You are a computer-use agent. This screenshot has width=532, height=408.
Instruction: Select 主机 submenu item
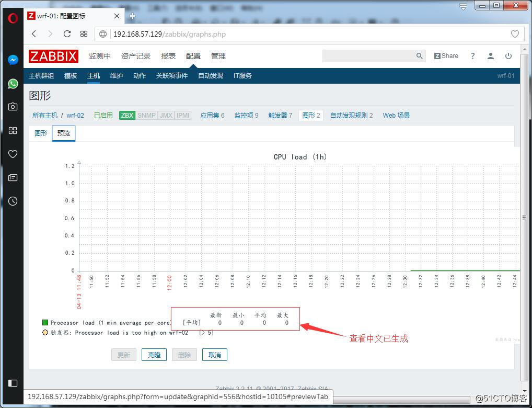click(x=94, y=76)
